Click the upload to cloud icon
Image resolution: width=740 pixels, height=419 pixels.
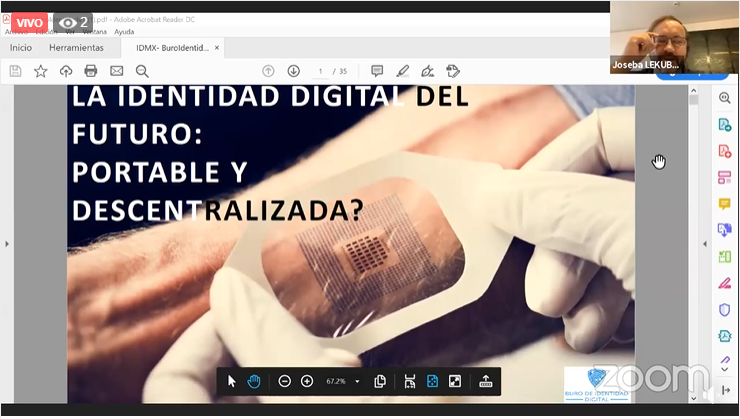(x=66, y=71)
